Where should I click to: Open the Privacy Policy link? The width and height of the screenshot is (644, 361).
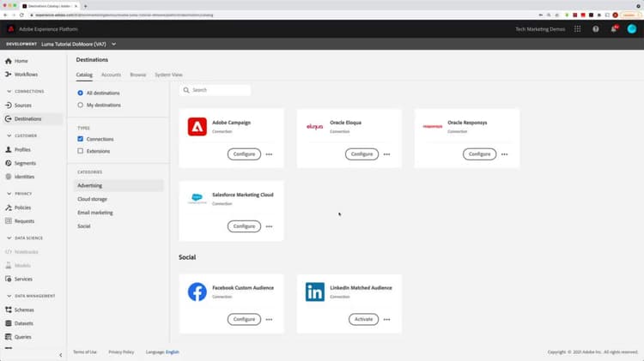click(121, 352)
